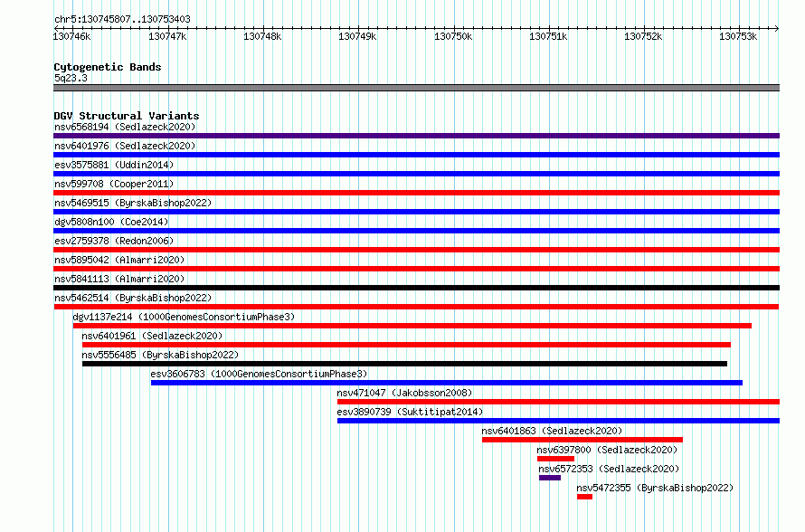Click the 130750k ruler position

pyautogui.click(x=453, y=36)
